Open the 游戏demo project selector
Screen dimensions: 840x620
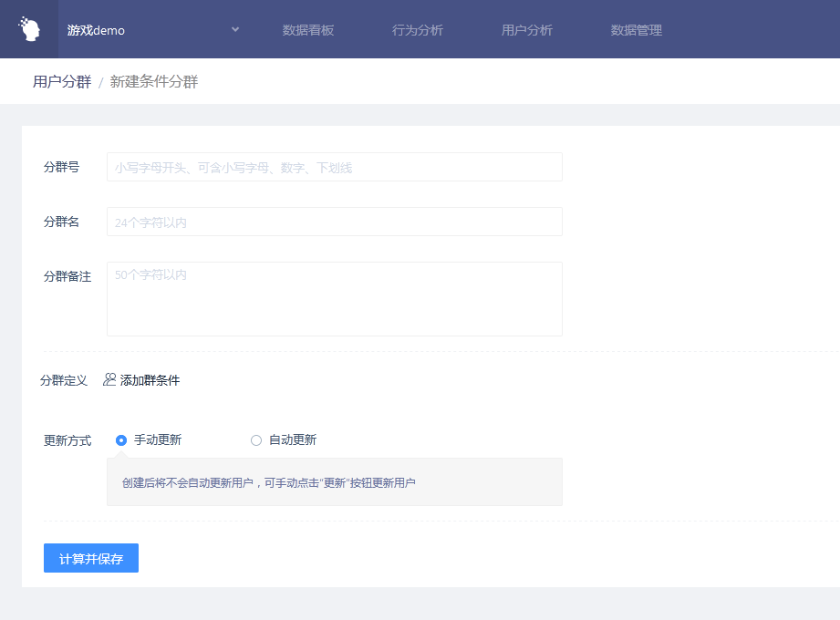pos(96,30)
